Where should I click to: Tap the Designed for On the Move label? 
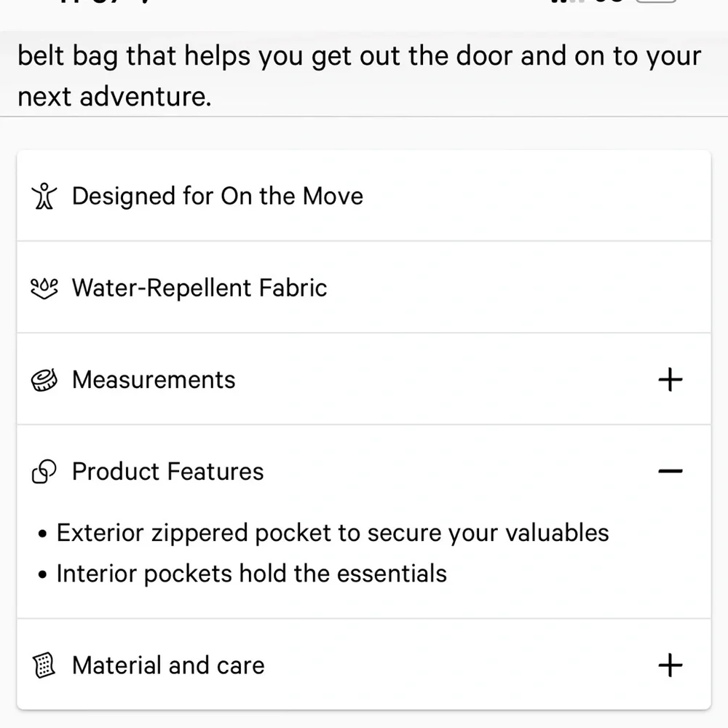click(x=217, y=196)
